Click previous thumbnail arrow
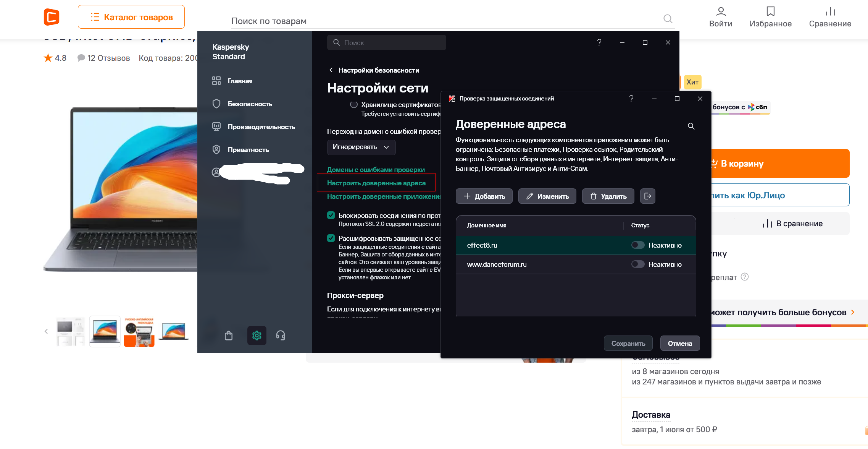The height and width of the screenshot is (449, 868). [46, 331]
